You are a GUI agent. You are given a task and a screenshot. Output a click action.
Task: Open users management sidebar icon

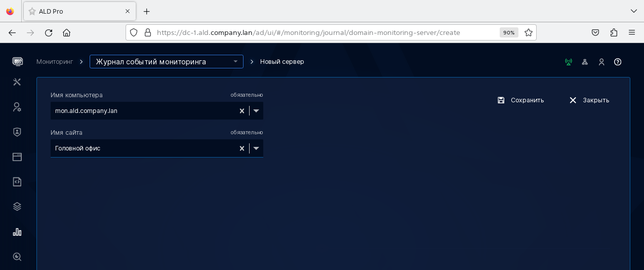pyautogui.click(x=17, y=107)
